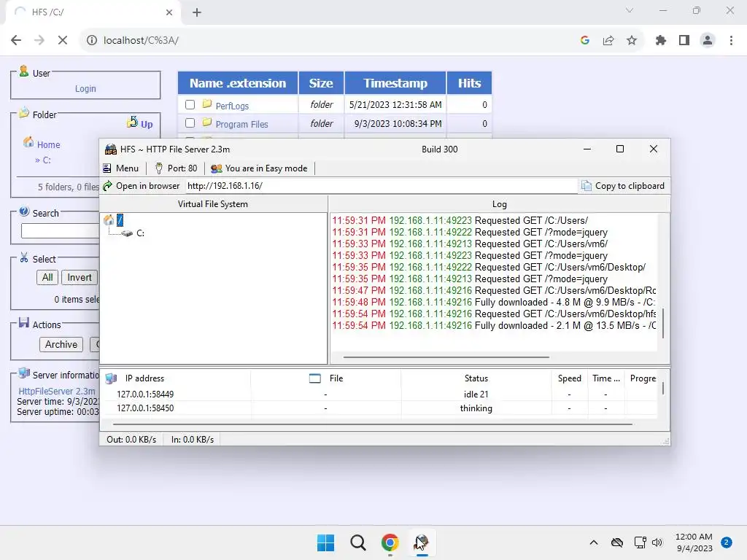Viewport: 747px width, 560px height.
Task: Click the Speed column header
Action: 569,378
